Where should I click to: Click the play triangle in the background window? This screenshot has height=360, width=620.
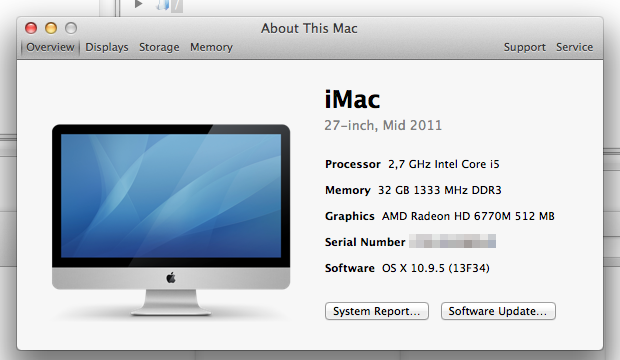138,4
